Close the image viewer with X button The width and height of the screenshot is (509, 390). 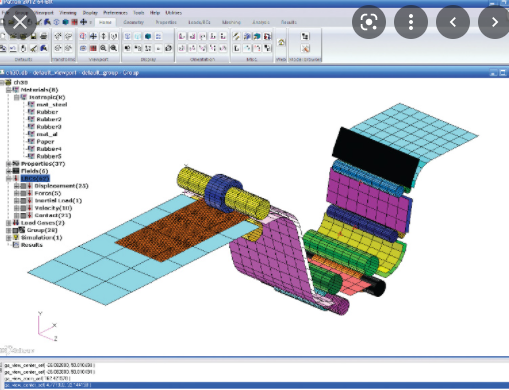[x=20, y=22]
